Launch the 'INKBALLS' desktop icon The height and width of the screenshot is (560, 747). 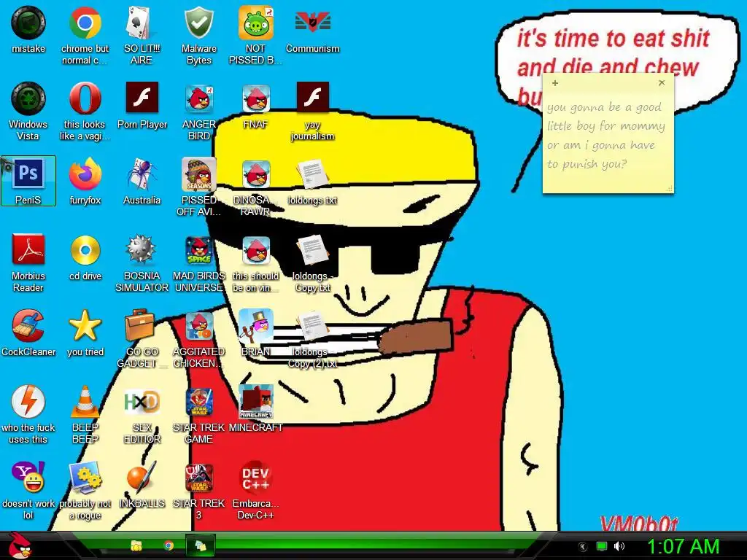[142, 484]
